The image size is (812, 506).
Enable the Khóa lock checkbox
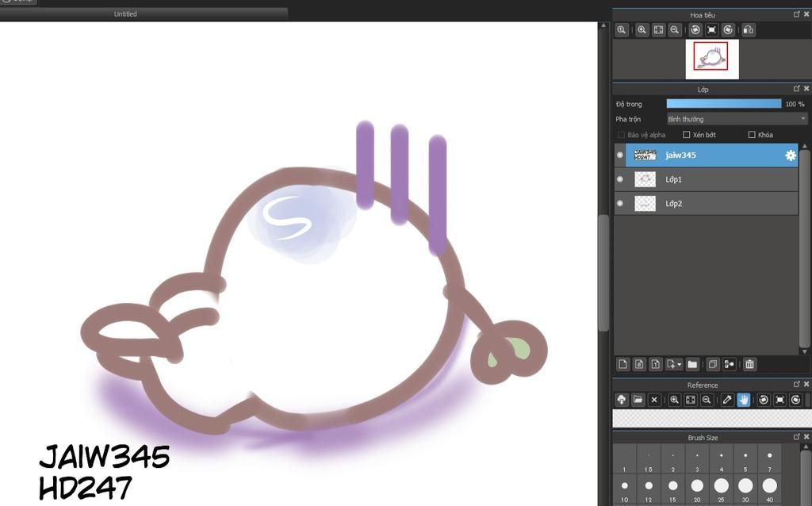click(x=752, y=135)
